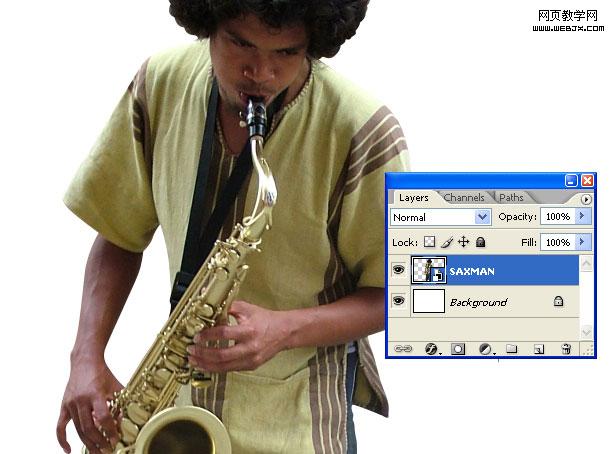Select the SAXMAN layer thumbnail
The width and height of the screenshot is (615, 454).
point(428,270)
